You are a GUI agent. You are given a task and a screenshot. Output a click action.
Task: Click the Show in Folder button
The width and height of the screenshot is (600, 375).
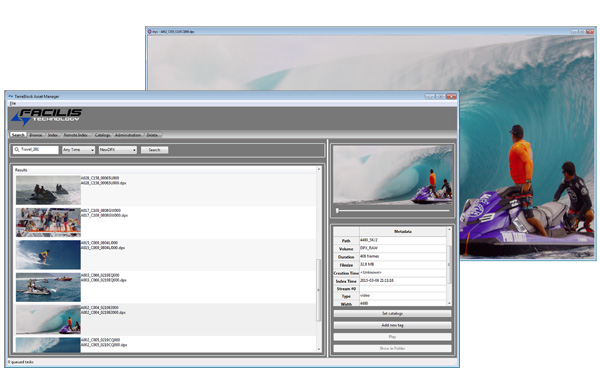(x=392, y=349)
